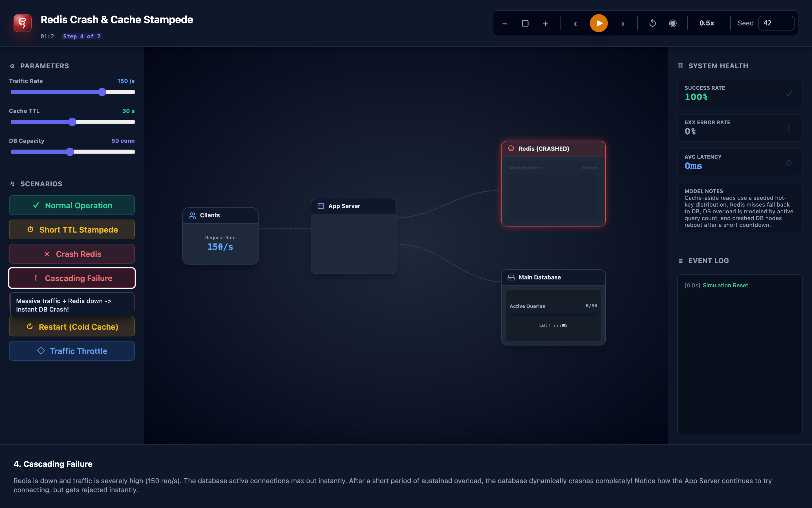Screen dimensions: 812x508
Task: Click the 01:2 elapsed time readout
Action: click(47, 36)
